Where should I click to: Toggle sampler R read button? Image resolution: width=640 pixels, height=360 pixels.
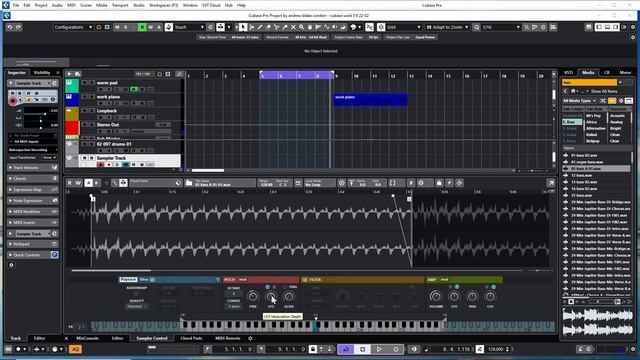pos(69,183)
